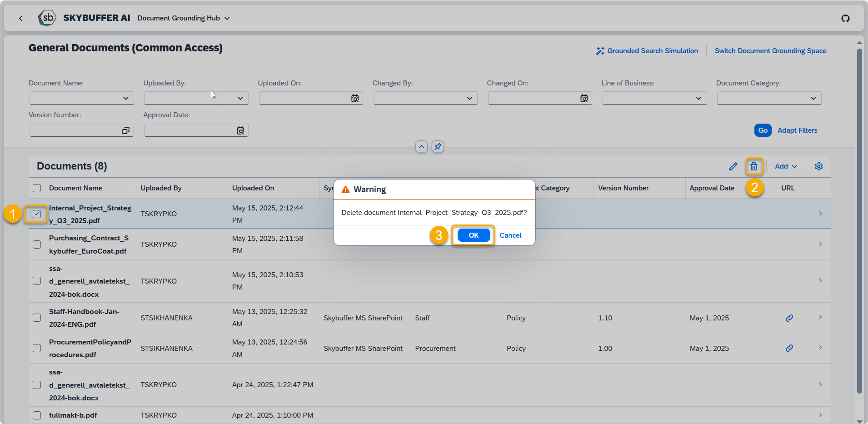Viewport: 868px width, 424px height.
Task: Click the vertical page scrollbar
Action: (x=859, y=220)
